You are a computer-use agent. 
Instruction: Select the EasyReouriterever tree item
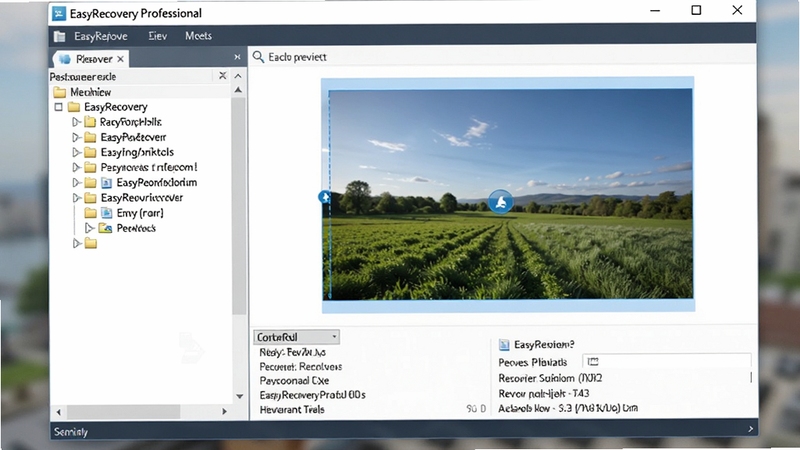pos(142,197)
